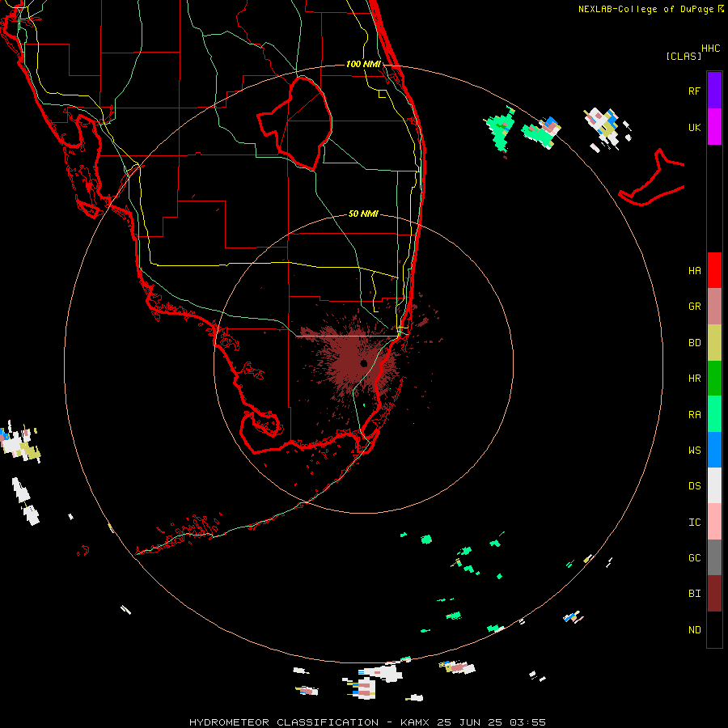Click the IC pink legend swatch
Image resolution: width=728 pixels, height=728 pixels.
(x=714, y=522)
